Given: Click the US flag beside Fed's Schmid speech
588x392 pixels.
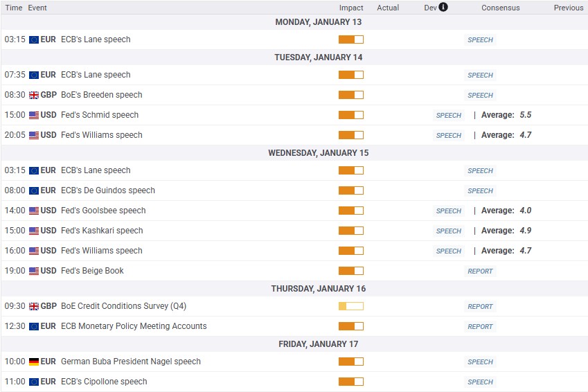Looking at the screenshot, I should 34,116.
